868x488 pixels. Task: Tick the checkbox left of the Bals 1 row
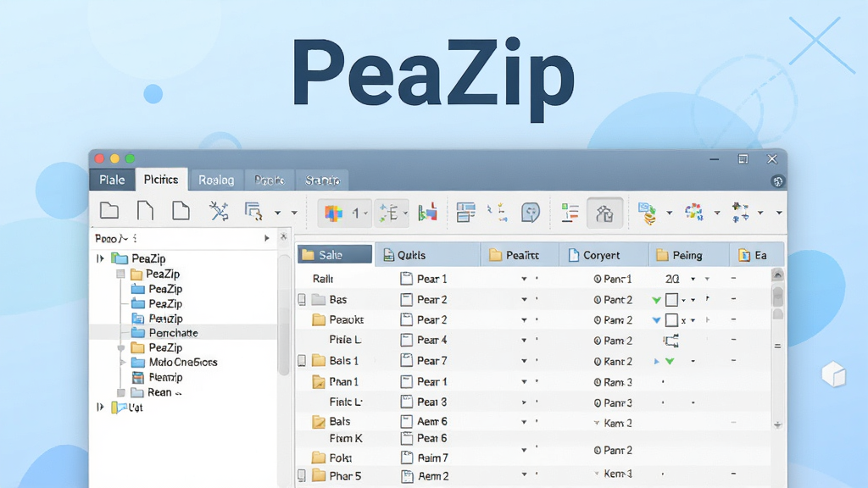(x=302, y=361)
